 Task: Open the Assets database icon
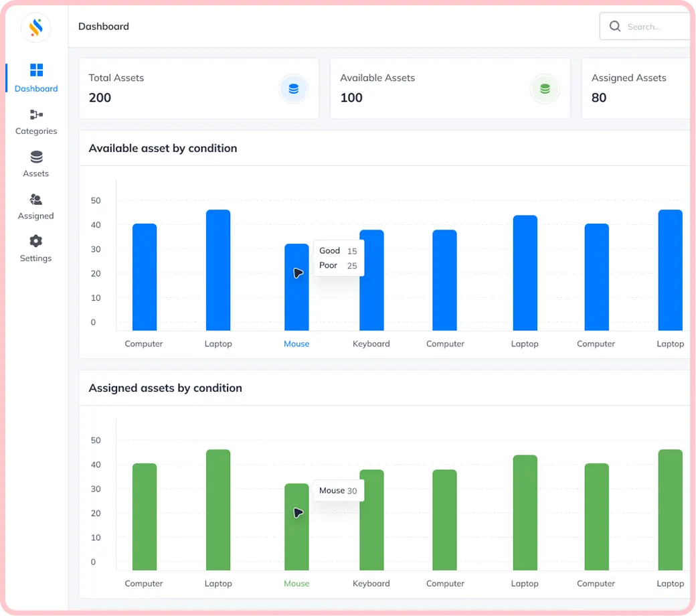click(36, 157)
